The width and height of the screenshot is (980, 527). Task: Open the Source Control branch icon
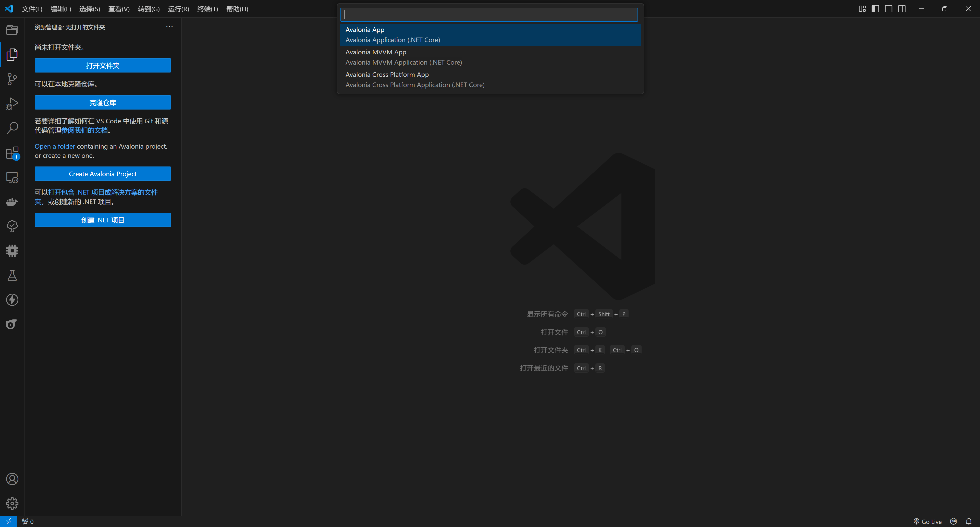[x=12, y=79]
